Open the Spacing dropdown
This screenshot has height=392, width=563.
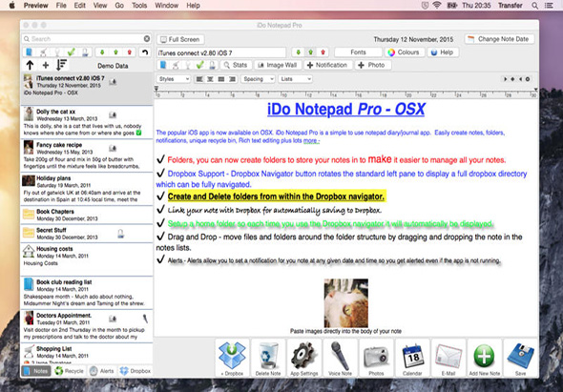click(258, 79)
